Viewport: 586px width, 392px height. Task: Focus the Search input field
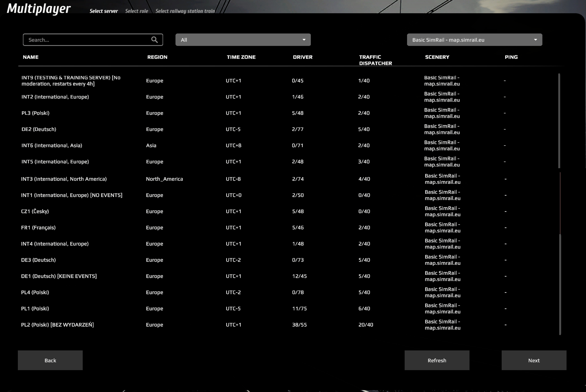pos(86,40)
